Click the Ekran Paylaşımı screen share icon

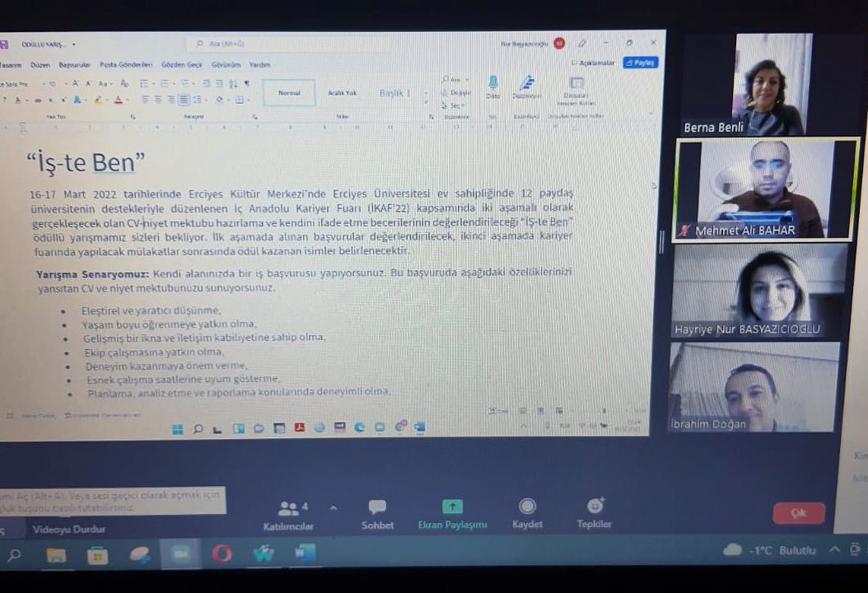tap(451, 507)
